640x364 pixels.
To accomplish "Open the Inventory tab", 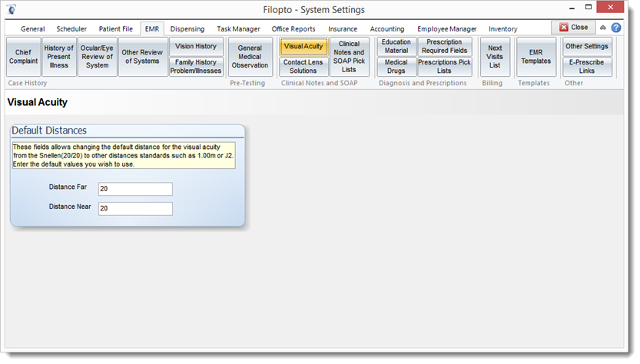I will (502, 29).
